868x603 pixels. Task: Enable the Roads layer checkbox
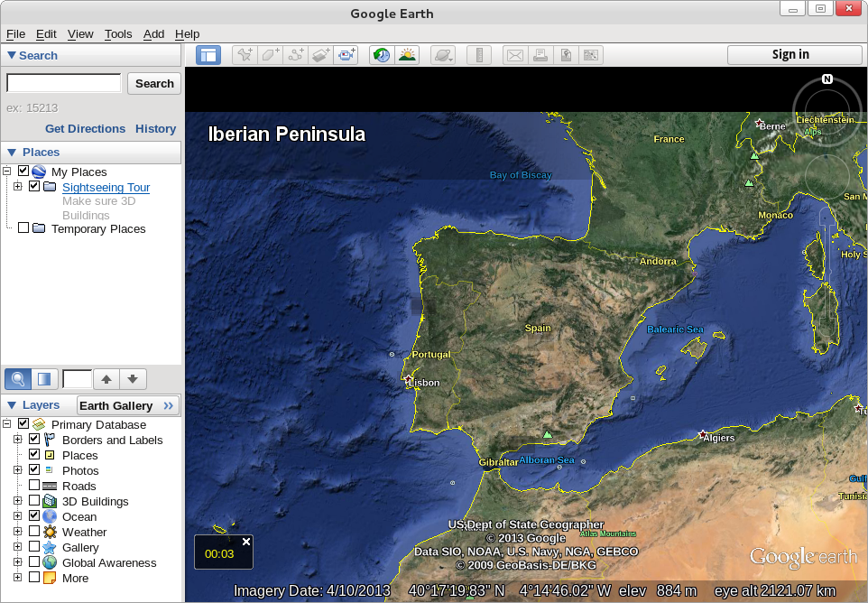34,486
